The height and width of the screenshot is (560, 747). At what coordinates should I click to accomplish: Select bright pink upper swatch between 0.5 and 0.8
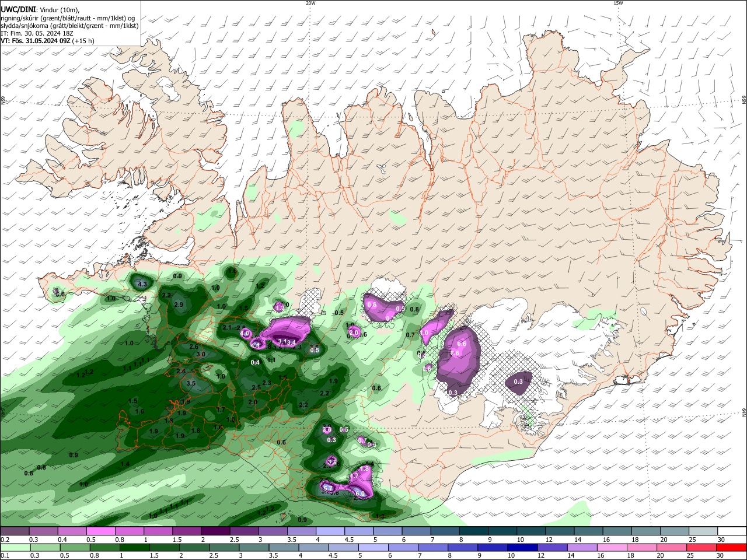click(100, 531)
